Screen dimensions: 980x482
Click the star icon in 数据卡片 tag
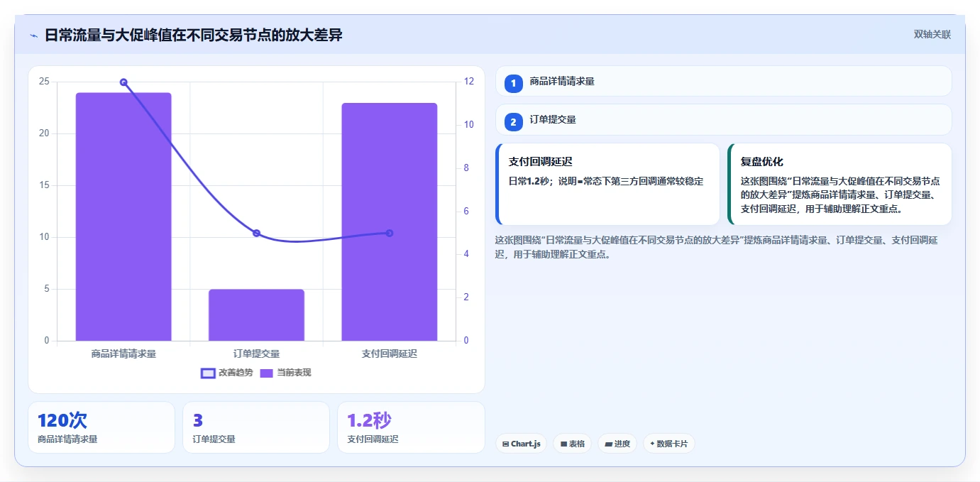(652, 444)
